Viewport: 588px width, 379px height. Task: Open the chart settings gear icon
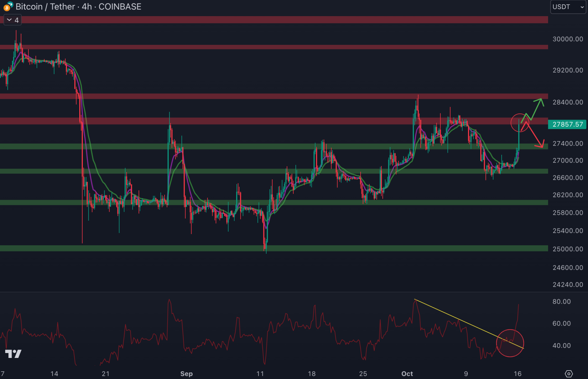(x=569, y=374)
